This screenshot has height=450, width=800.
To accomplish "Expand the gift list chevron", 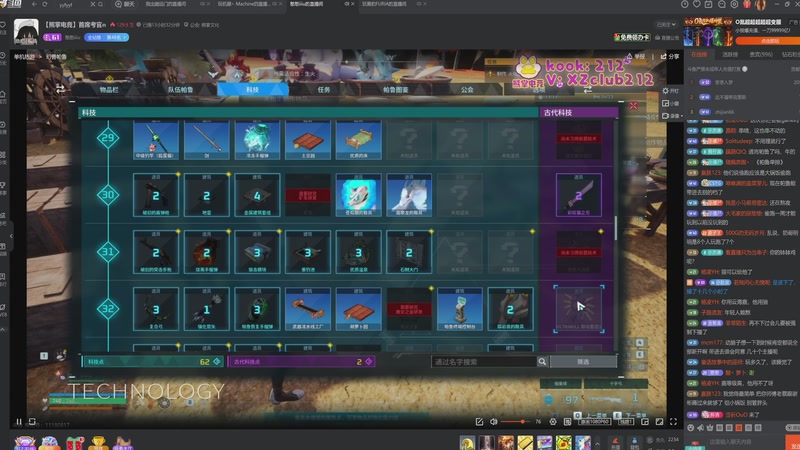I will [597, 444].
